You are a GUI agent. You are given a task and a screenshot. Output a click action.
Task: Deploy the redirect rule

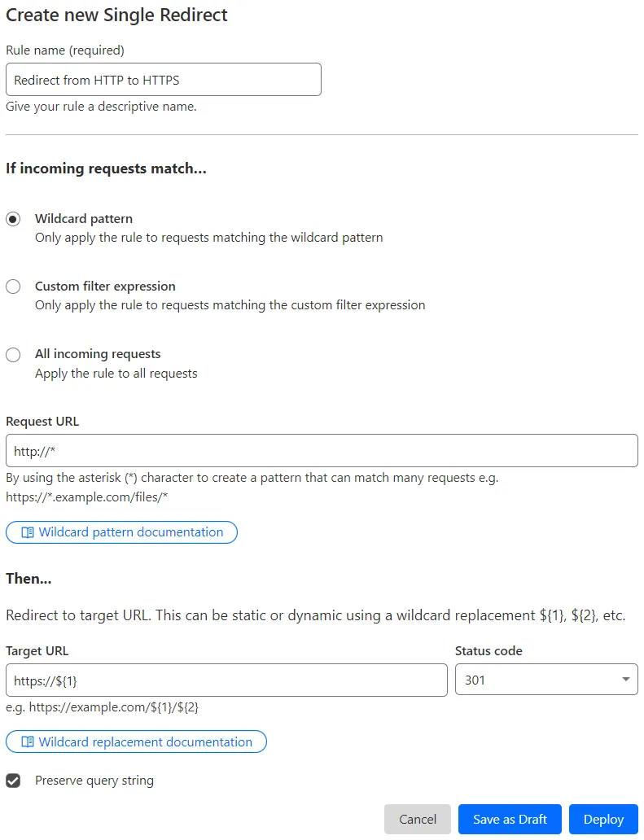click(x=603, y=819)
